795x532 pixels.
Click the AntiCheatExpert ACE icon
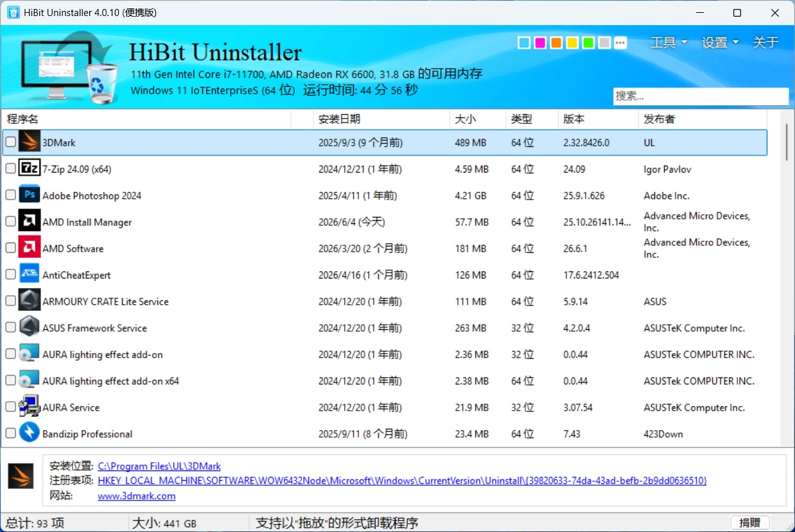click(30, 275)
